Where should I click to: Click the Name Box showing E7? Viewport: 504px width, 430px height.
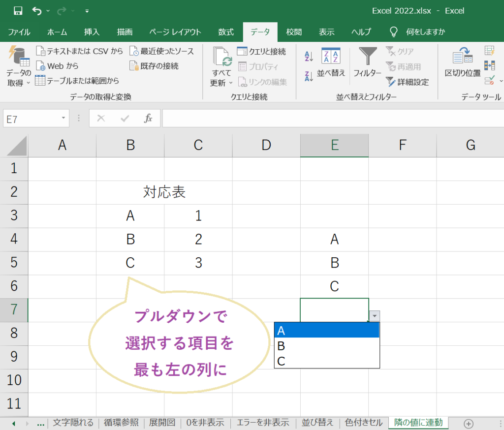tap(31, 119)
